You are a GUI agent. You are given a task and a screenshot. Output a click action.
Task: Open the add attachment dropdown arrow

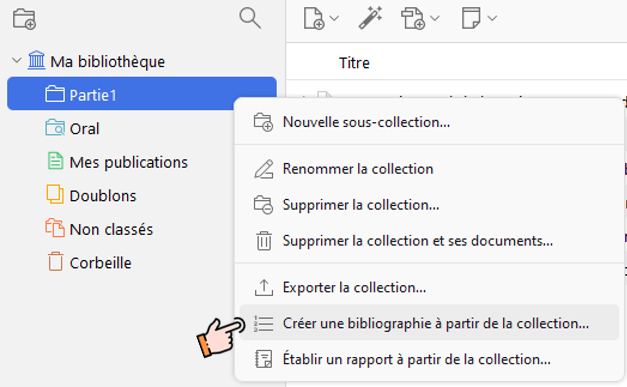pyautogui.click(x=435, y=18)
